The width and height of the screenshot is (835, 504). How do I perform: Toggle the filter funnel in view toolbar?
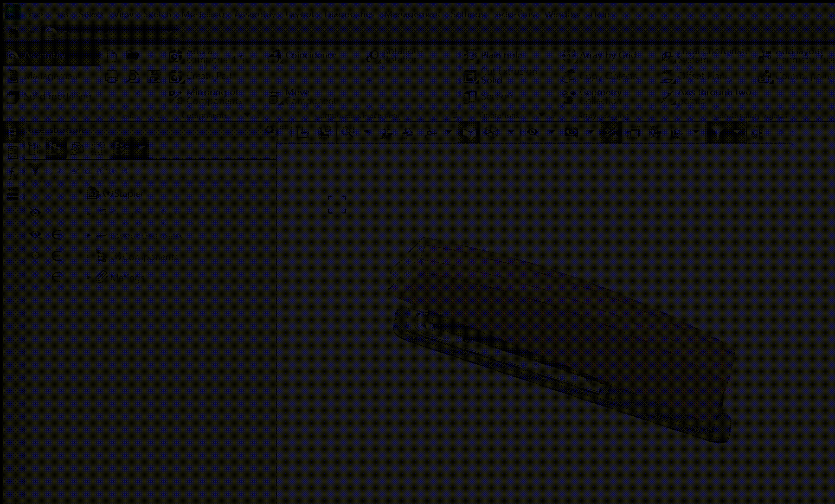pyautogui.click(x=717, y=132)
